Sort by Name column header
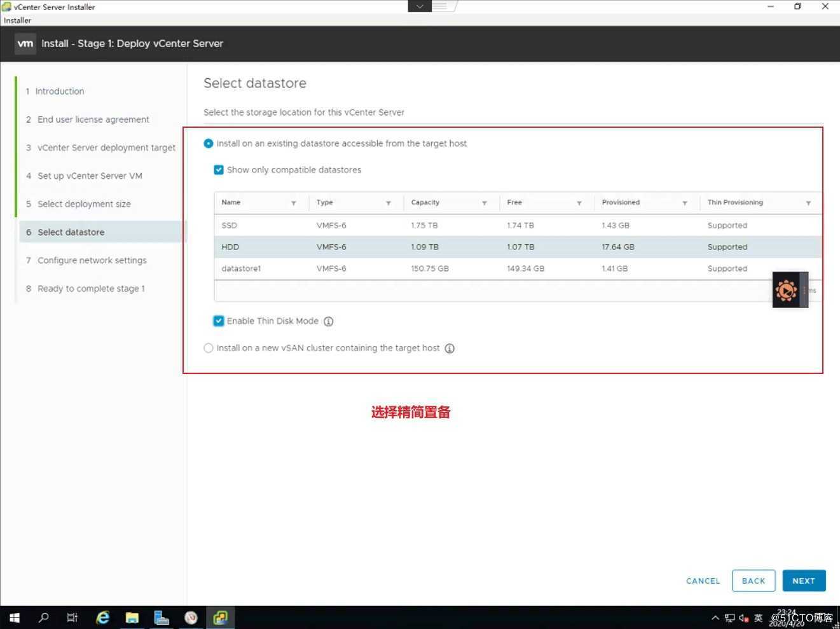The width and height of the screenshot is (840, 629). pos(231,202)
